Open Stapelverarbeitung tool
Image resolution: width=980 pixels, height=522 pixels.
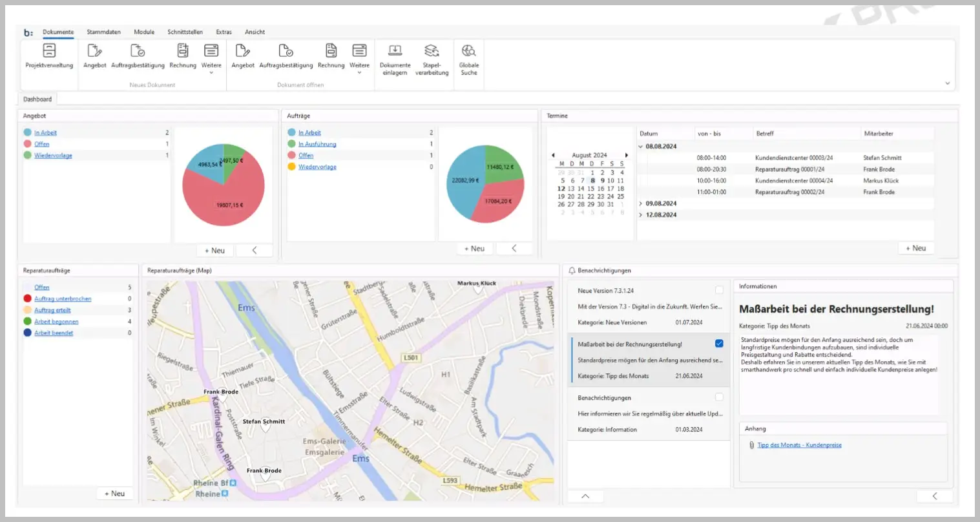tap(432, 59)
